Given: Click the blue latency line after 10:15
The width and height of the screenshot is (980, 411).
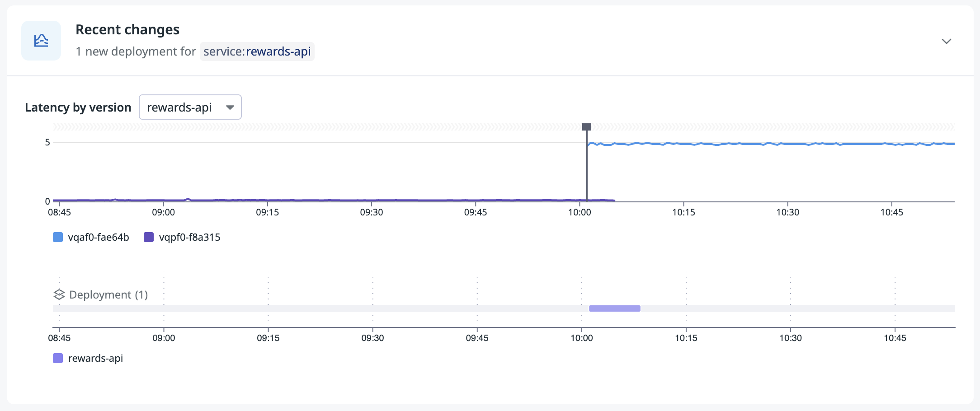Looking at the screenshot, I should tap(723, 144).
